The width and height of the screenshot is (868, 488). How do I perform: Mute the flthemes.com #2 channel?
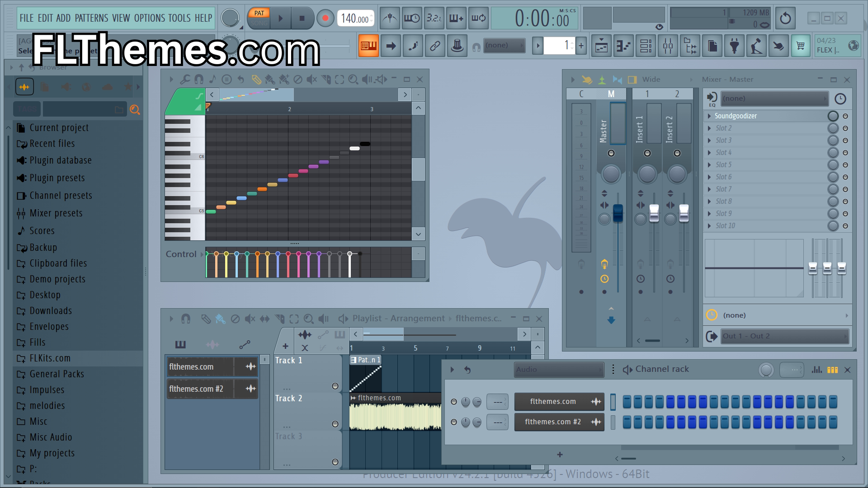[454, 422]
